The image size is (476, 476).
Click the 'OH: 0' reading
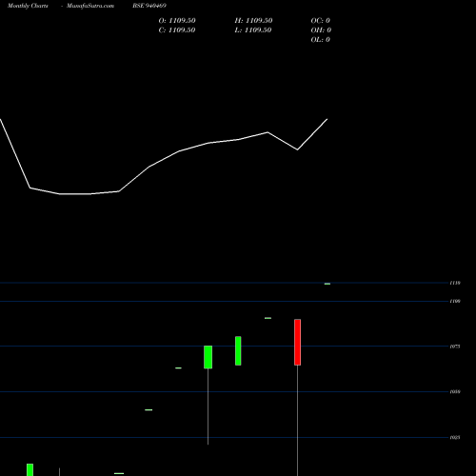coord(321,30)
